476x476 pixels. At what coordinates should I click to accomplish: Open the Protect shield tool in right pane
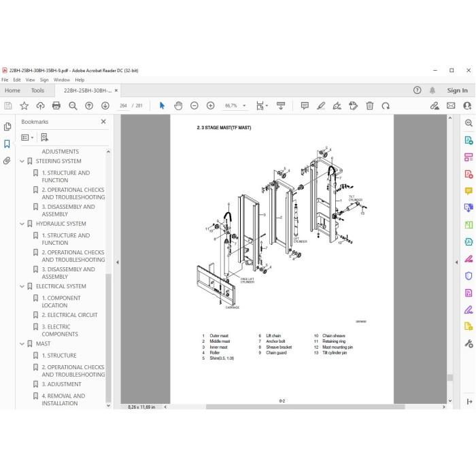point(469,275)
